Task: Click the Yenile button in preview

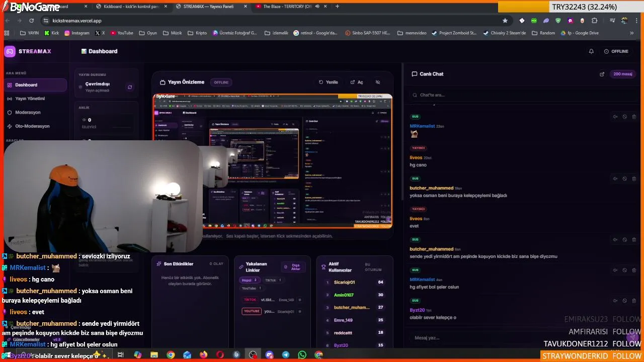Action: [328, 82]
